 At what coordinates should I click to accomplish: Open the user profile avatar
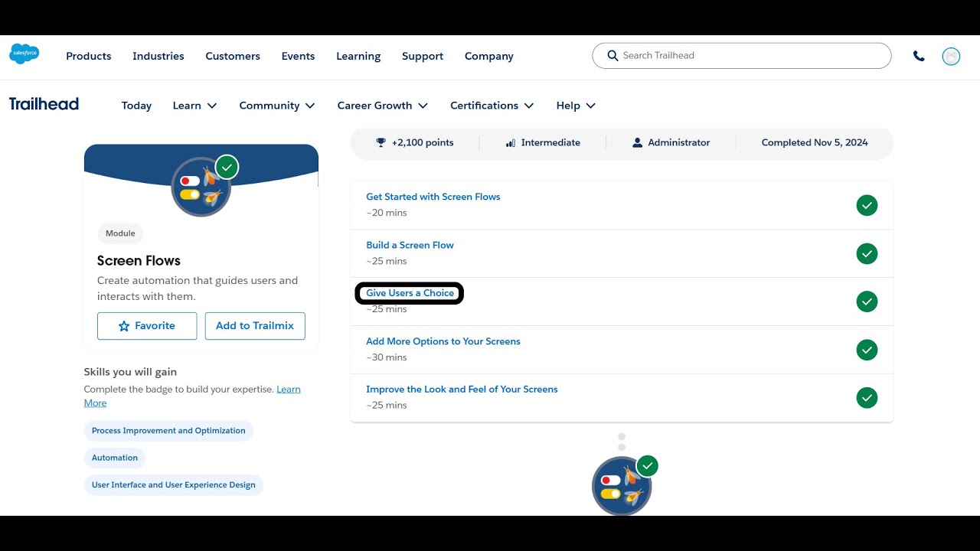coord(951,56)
